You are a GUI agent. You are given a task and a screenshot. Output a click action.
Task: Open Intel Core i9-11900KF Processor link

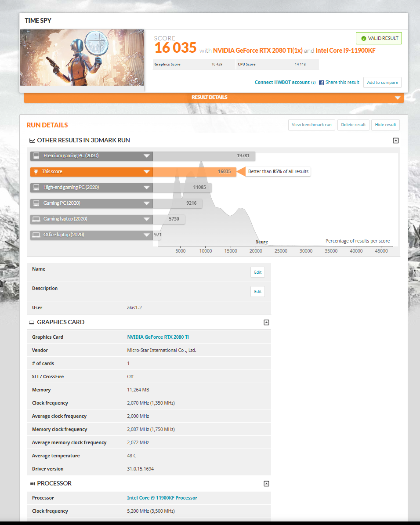click(x=162, y=498)
